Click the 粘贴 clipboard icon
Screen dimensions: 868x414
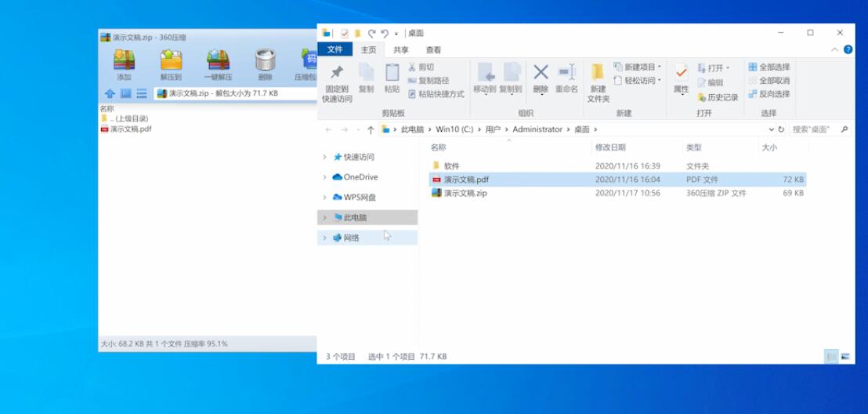coord(392,72)
